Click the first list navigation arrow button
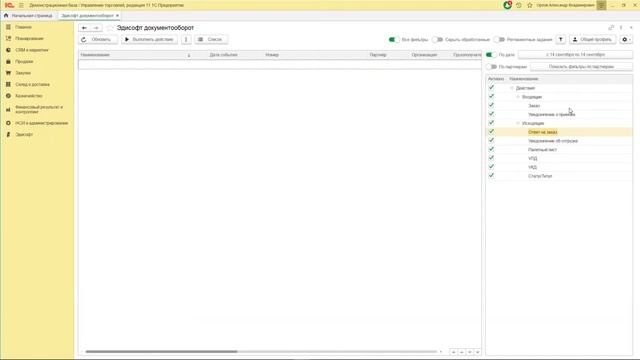The width and height of the screenshot is (640, 360). click(x=453, y=352)
